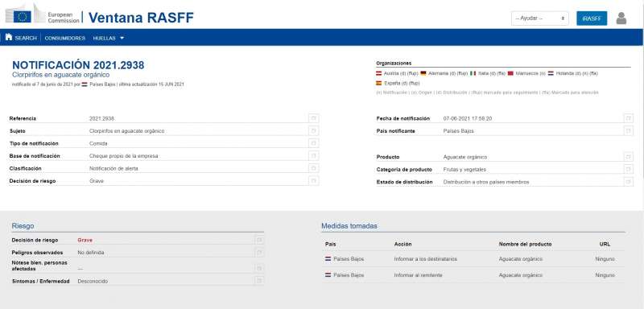The width and height of the screenshot is (644, 309).
Task: Open the user profile icon
Action: pyautogui.click(x=621, y=18)
